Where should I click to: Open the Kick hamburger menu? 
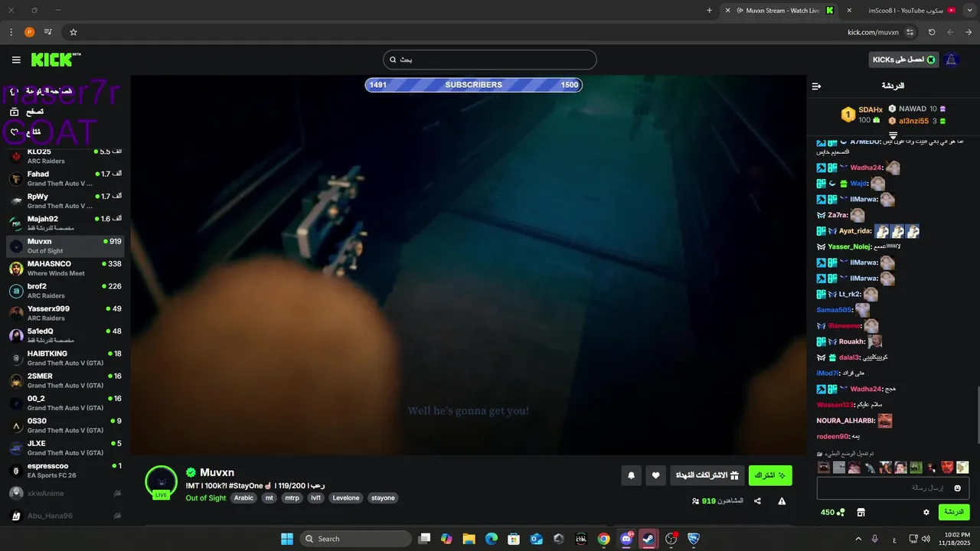click(x=16, y=60)
